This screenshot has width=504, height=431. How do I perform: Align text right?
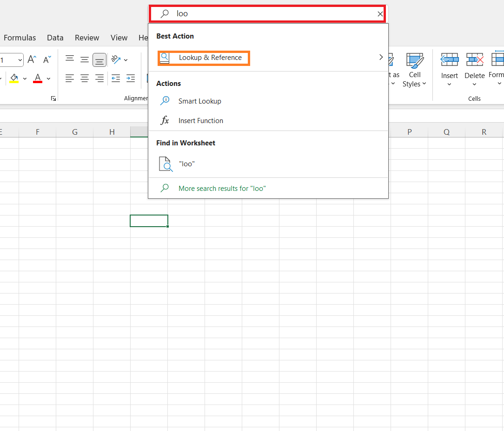(x=99, y=78)
